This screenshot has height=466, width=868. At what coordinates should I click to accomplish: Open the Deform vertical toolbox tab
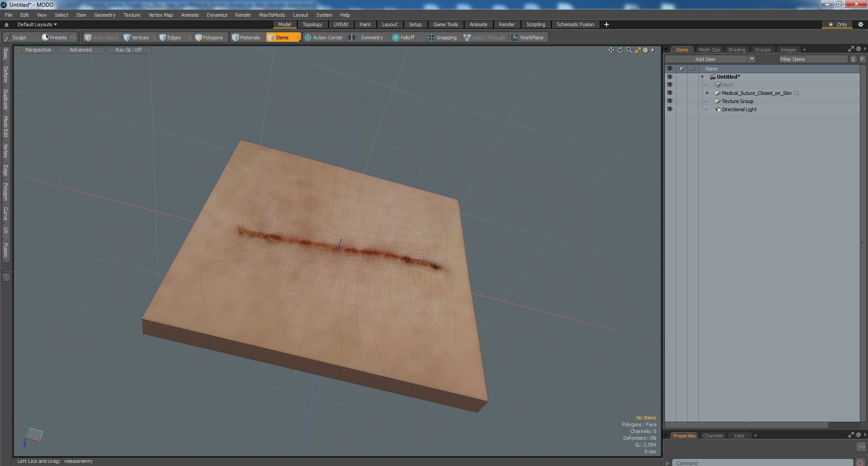click(5, 75)
